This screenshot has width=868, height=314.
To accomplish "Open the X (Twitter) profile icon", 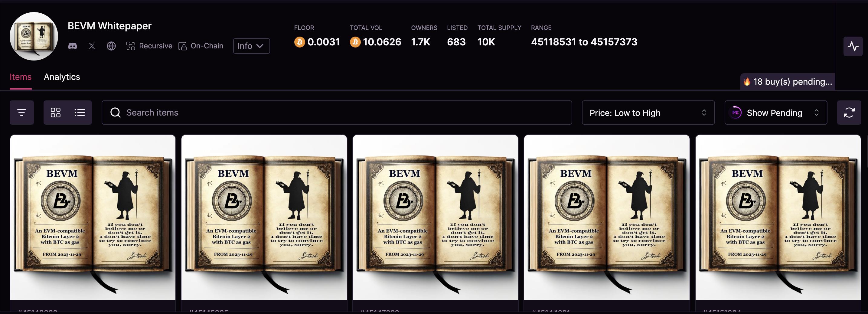I will (x=92, y=46).
